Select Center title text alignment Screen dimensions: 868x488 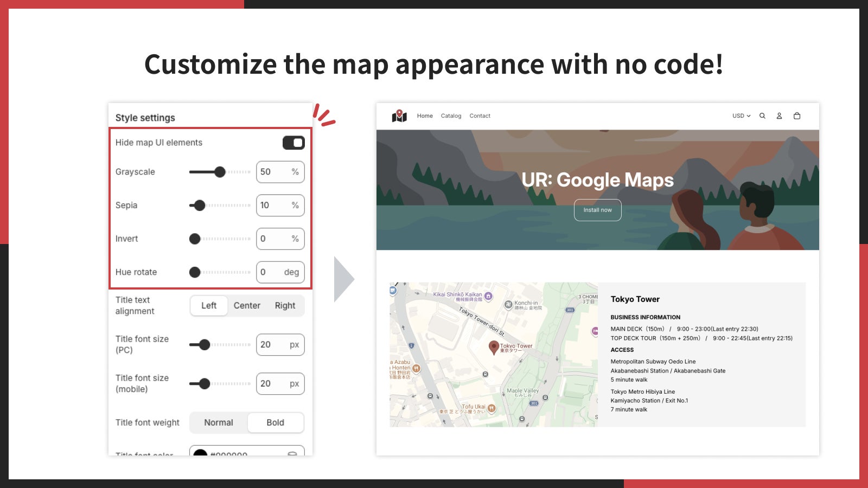coord(247,306)
